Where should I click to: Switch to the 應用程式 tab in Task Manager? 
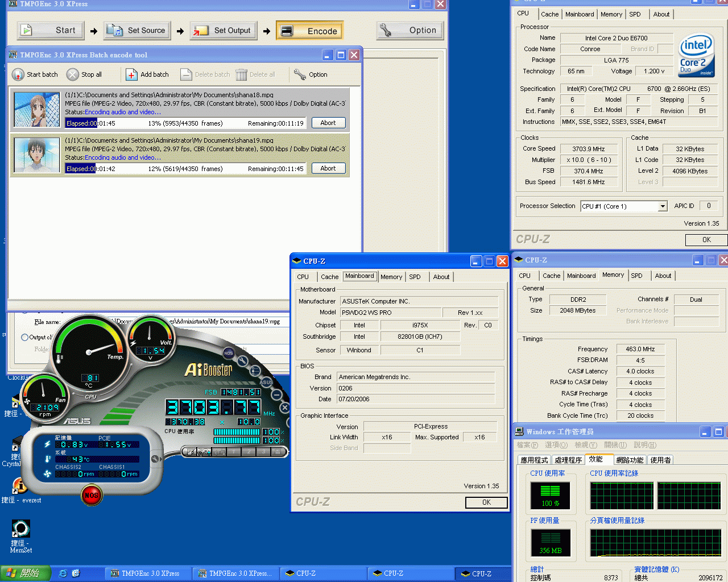coord(534,460)
